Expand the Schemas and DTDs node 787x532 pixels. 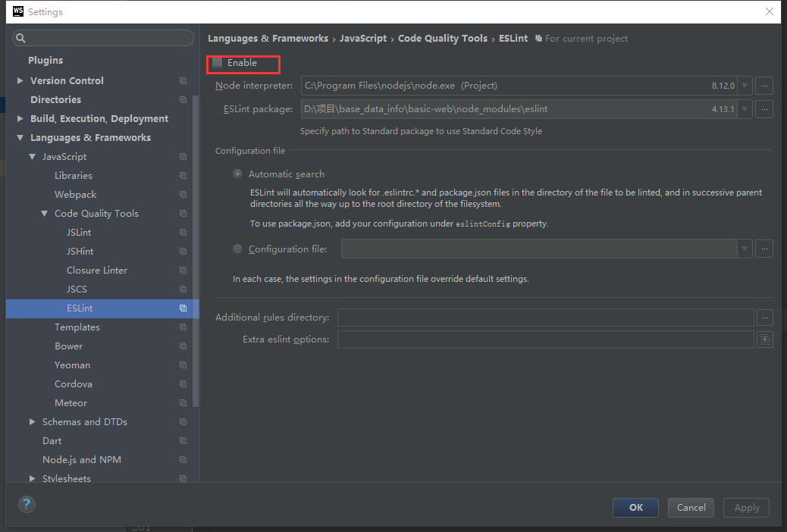click(x=32, y=422)
